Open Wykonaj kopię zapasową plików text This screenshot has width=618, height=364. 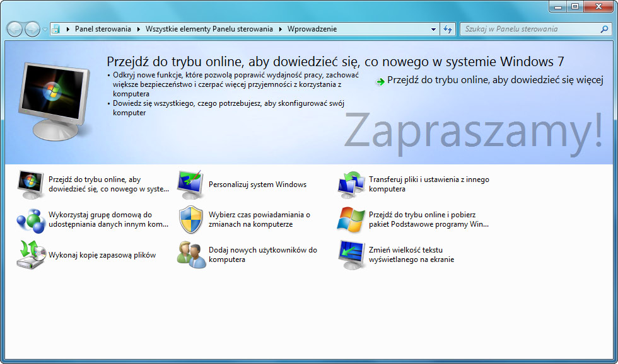click(x=102, y=255)
